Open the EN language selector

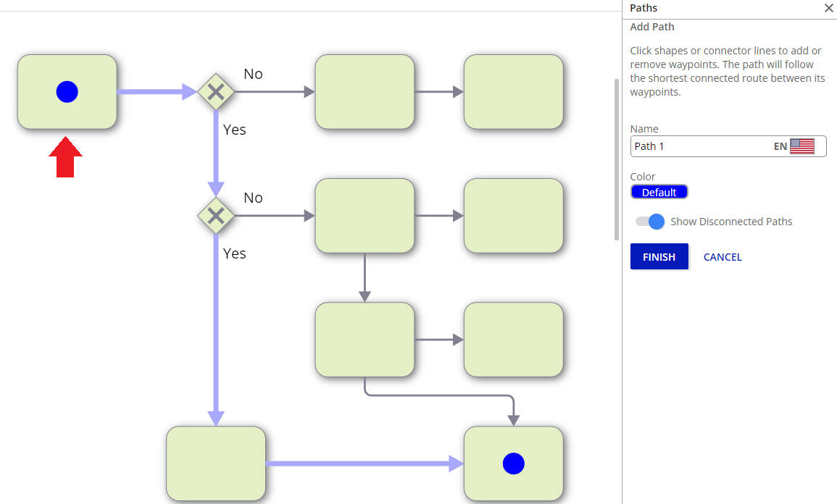click(x=780, y=146)
